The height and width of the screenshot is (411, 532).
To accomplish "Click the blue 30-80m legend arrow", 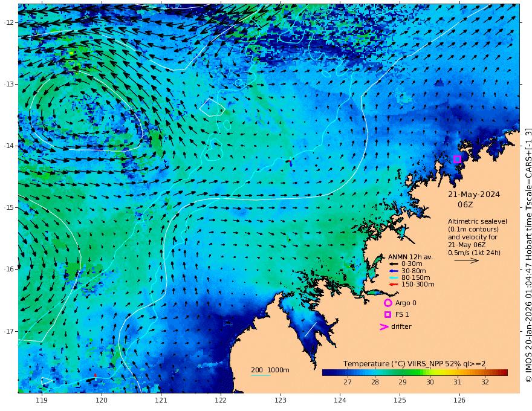I will coord(393,271).
